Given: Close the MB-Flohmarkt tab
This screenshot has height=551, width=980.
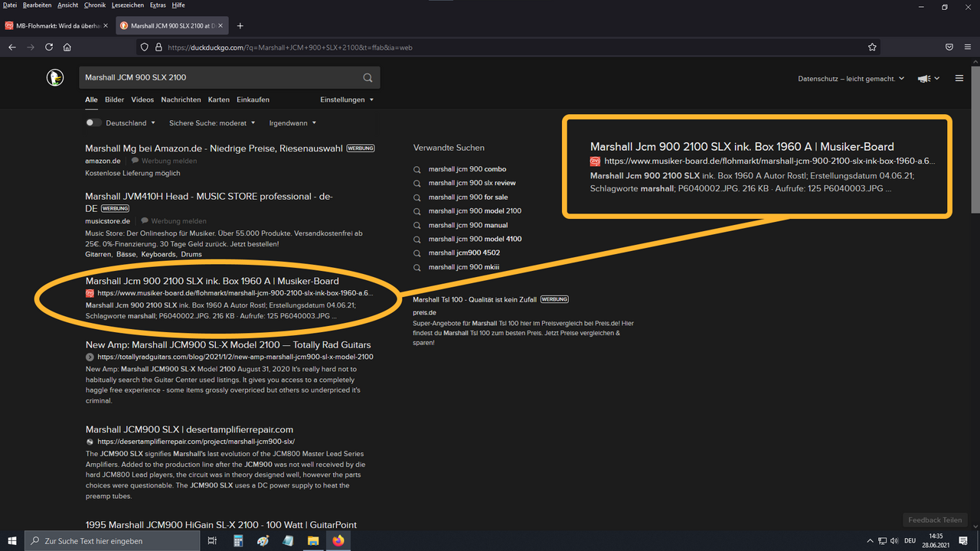Looking at the screenshot, I should pyautogui.click(x=106, y=25).
